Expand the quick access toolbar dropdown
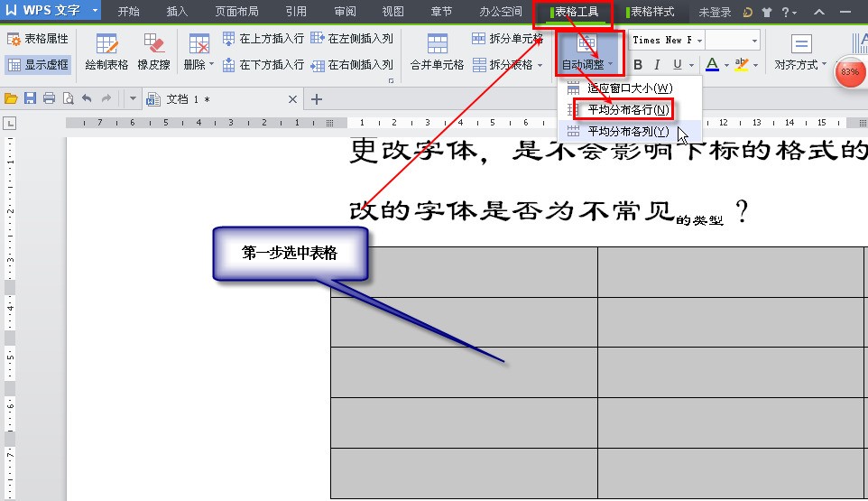Image resolution: width=868 pixels, height=501 pixels. pos(133,99)
